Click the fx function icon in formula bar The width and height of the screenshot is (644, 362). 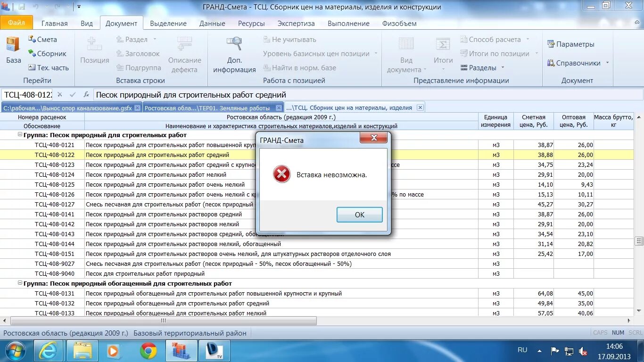pyautogui.click(x=86, y=95)
